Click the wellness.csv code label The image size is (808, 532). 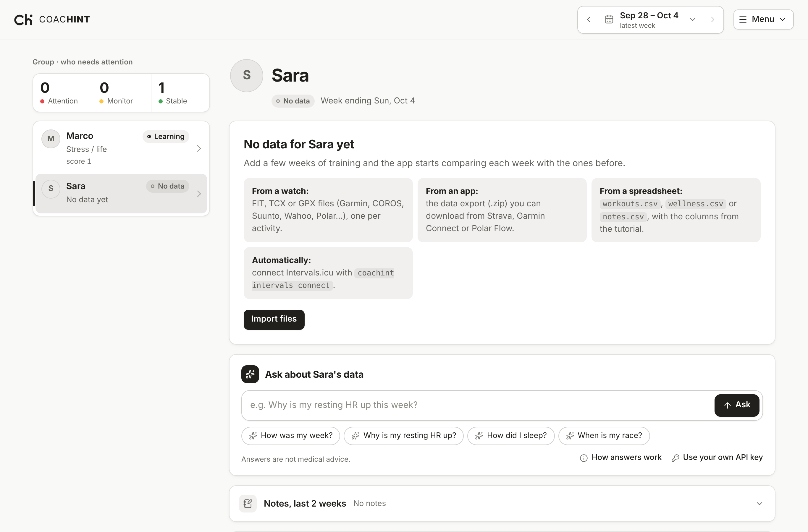696,204
